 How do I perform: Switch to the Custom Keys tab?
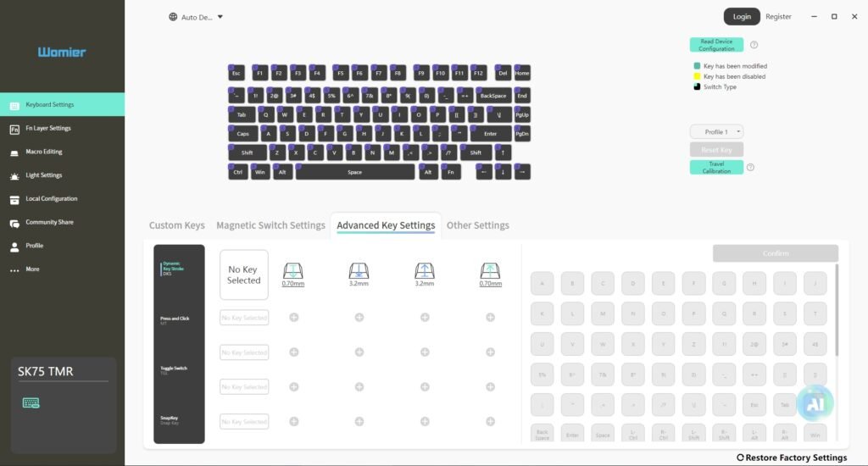176,225
